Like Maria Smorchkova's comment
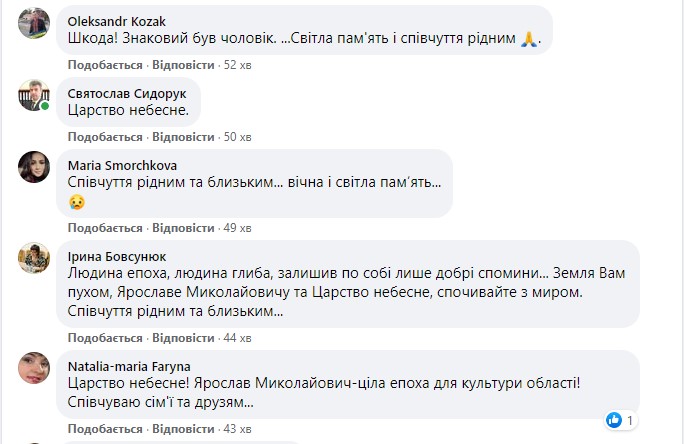Image resolution: width=684 pixels, height=444 pixels. pos(105,228)
